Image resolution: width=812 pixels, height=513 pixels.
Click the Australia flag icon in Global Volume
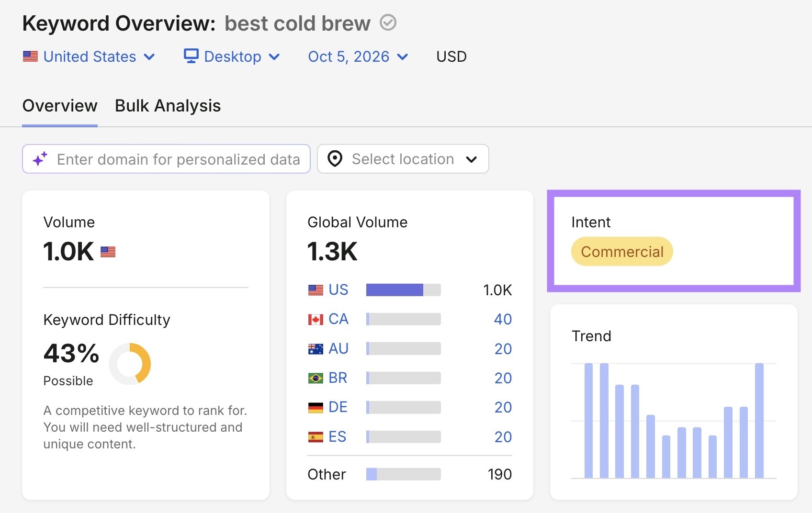tap(316, 349)
